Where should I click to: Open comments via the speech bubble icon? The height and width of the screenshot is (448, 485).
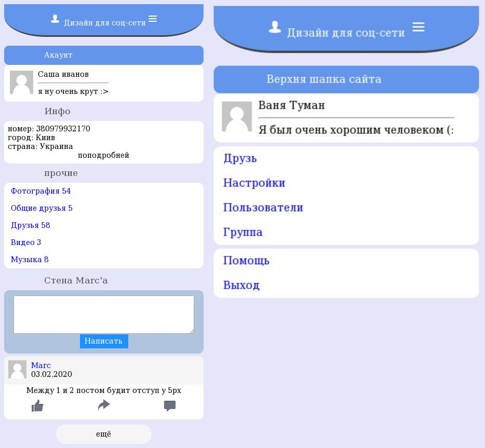point(170,406)
